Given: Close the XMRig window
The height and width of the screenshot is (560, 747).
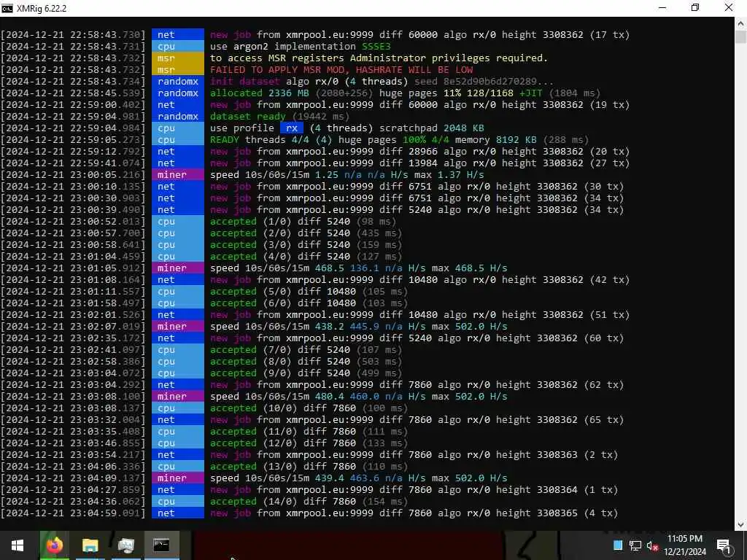Looking at the screenshot, I should tap(729, 8).
